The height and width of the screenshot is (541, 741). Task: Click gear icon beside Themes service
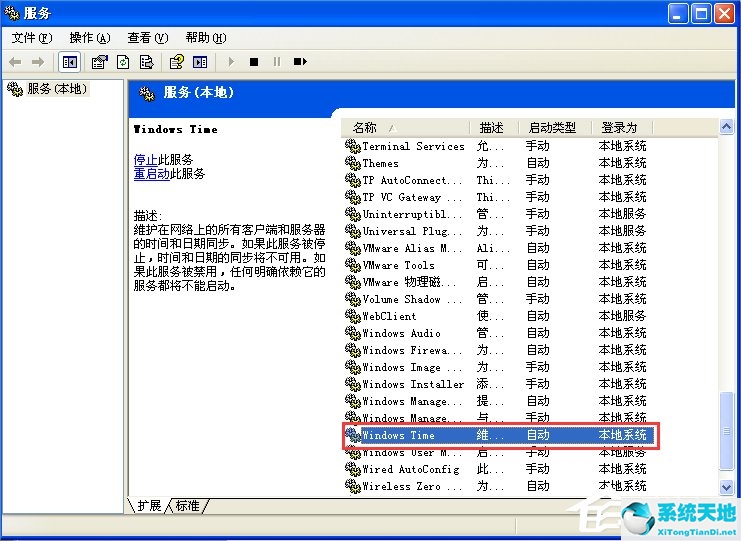coord(353,163)
